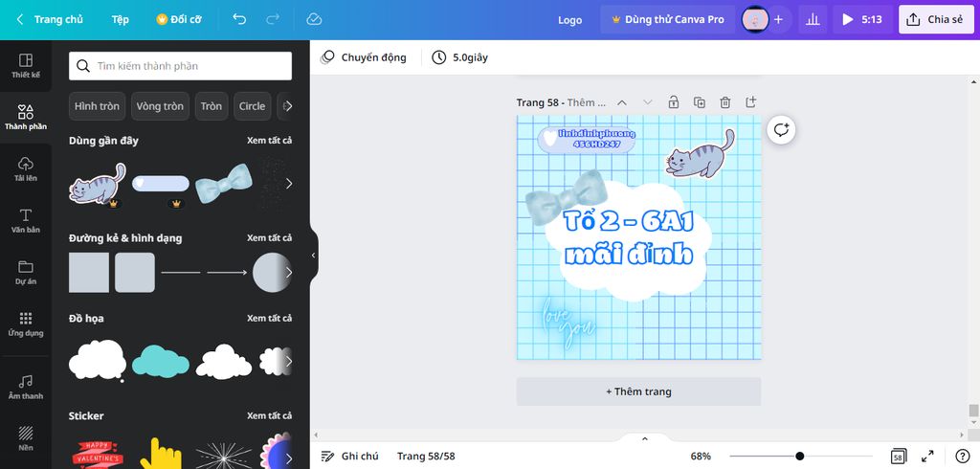Screen dimensions: 980x469
Task: Change the 5.0giây page duration
Action: tap(460, 57)
